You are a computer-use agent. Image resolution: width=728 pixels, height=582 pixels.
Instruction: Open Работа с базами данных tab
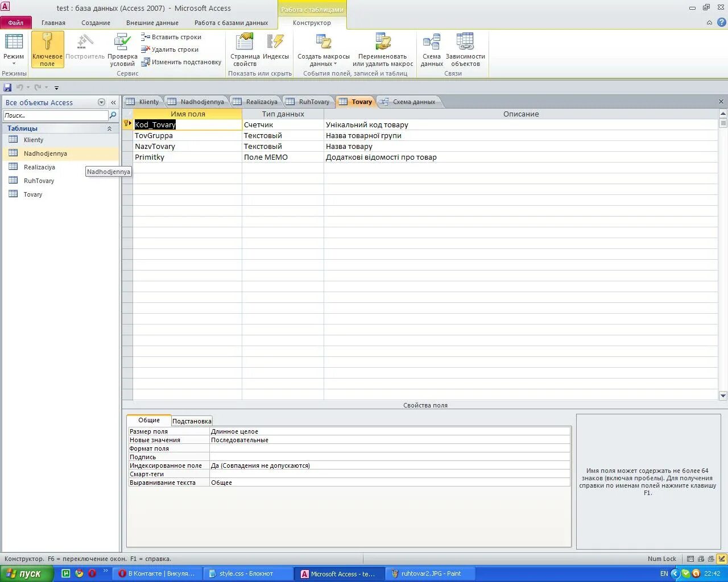[x=231, y=23]
